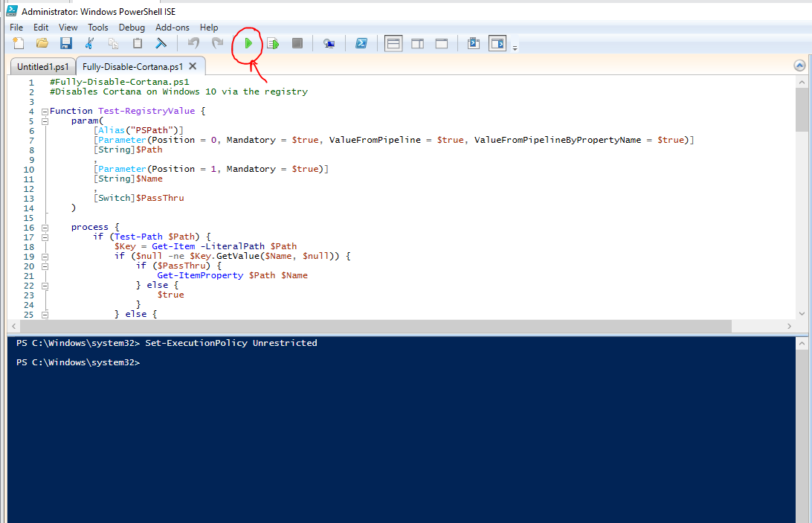Click the Undo arrow icon

tap(193, 44)
